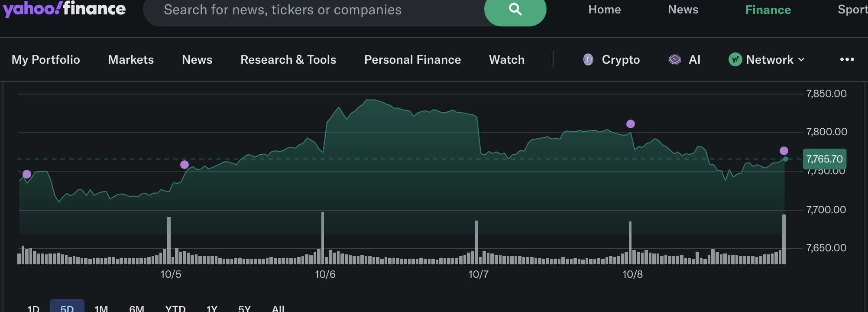Click the AI chip icon

(x=675, y=59)
